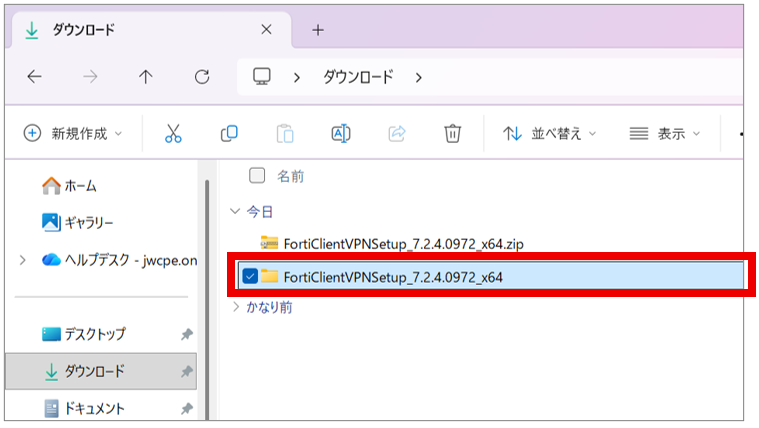Viewport: 759px width, 428px height.
Task: Click the This PC monitor icon in address bar
Action: (x=262, y=76)
